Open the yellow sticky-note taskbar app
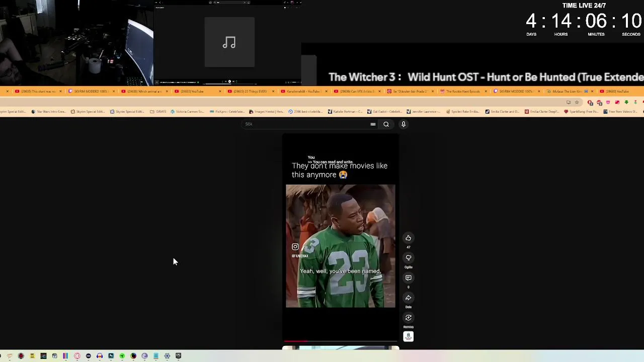The image size is (644, 362). tap(32, 356)
